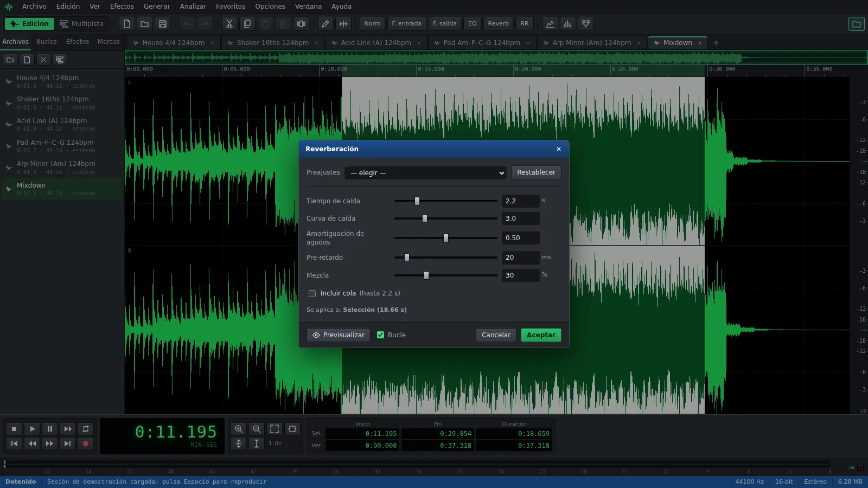Viewport: 868px width, 488px height.
Task: Uncheck the Bucle checkbox
Action: click(x=380, y=335)
